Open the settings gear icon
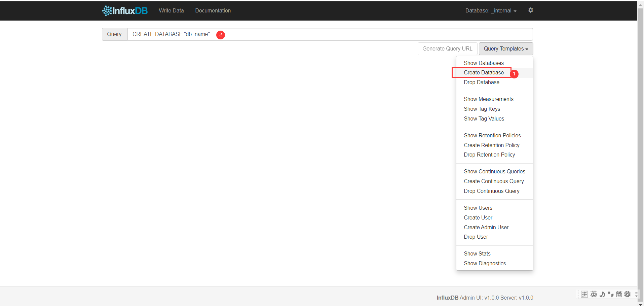This screenshot has width=644, height=306. pos(531,10)
